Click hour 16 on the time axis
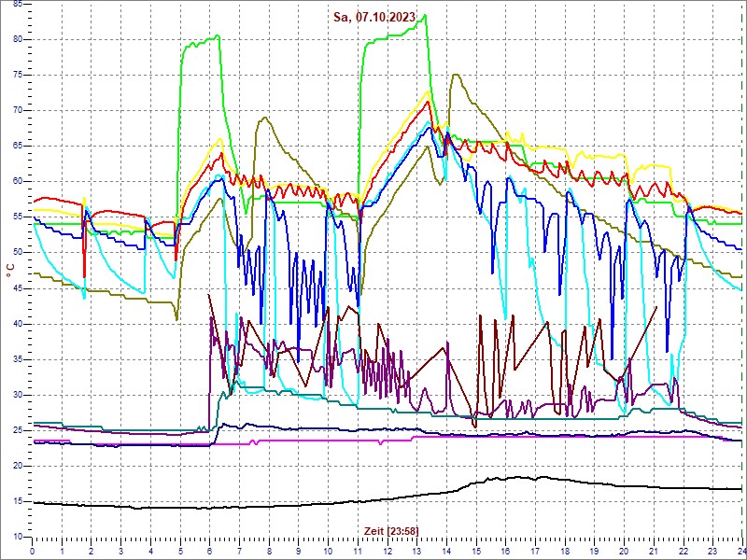747x560 pixels. [x=505, y=551]
